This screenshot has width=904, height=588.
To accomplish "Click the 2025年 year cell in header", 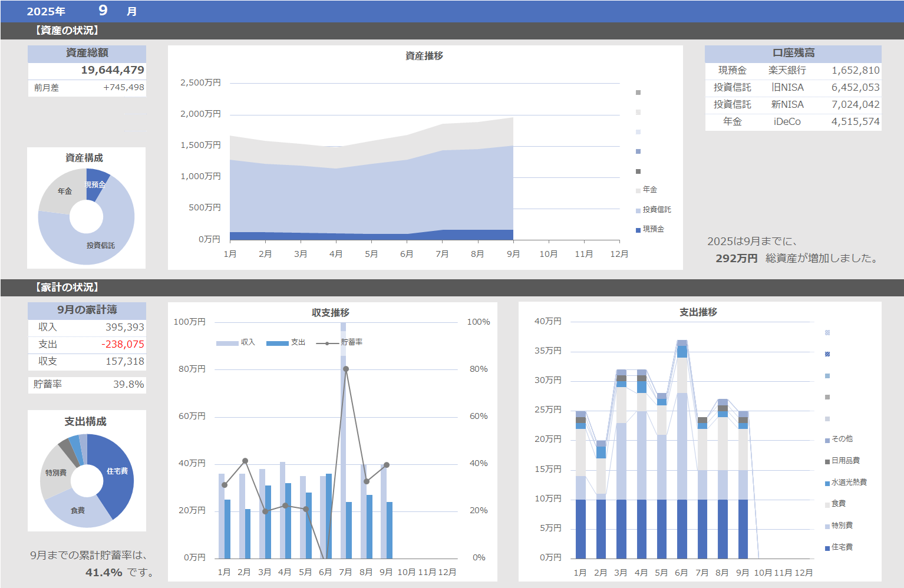I will tap(46, 11).
